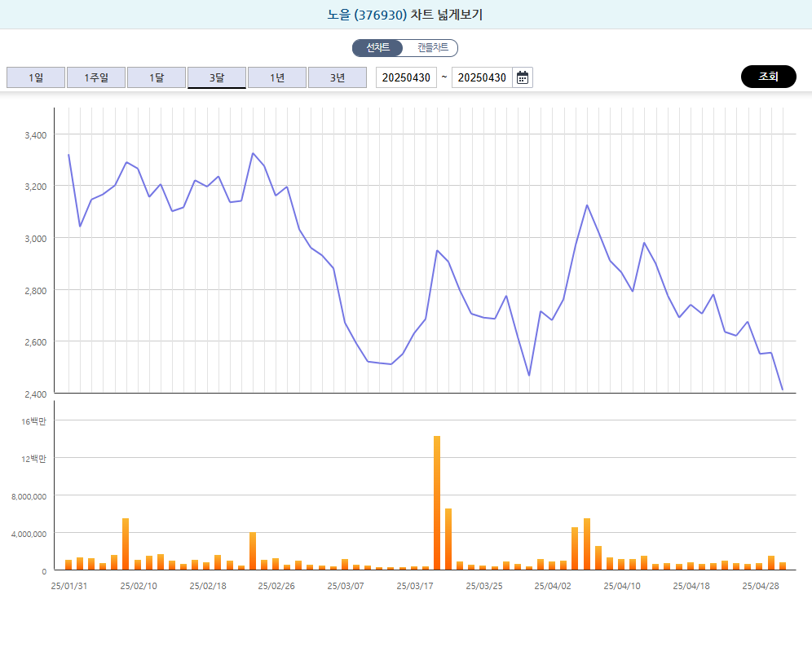
Task: Click the start date input field
Action: coord(406,77)
